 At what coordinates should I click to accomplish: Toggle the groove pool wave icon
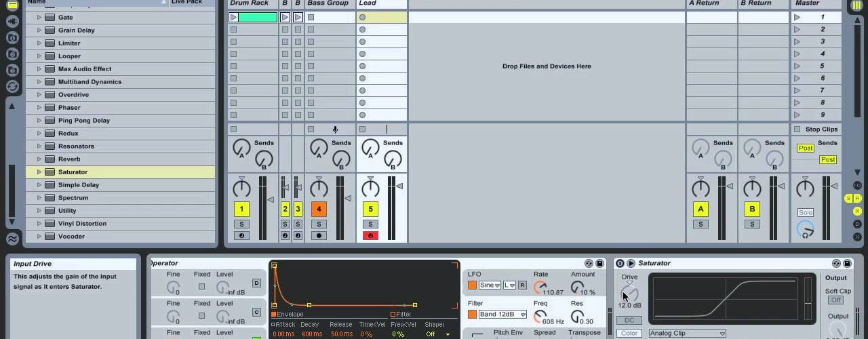pyautogui.click(x=12, y=239)
